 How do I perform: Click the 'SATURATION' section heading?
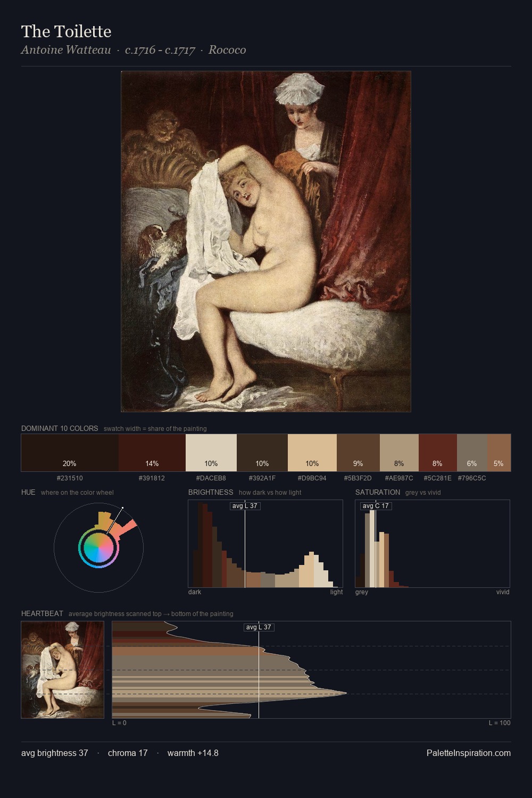point(378,492)
